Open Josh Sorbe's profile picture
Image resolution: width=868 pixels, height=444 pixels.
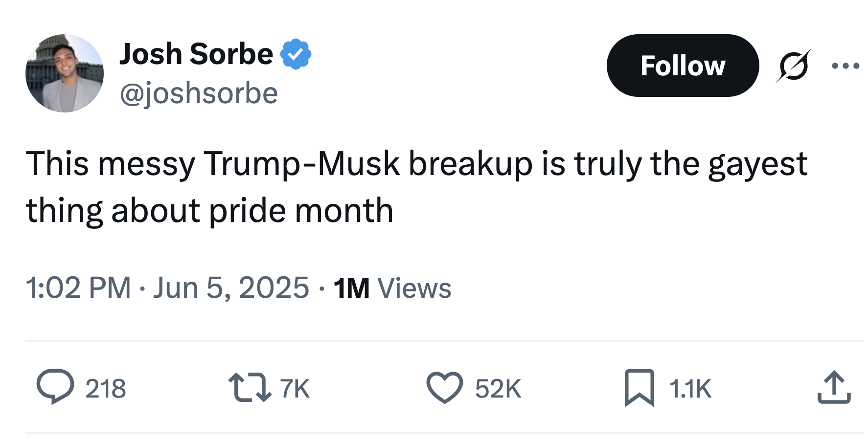pyautogui.click(x=64, y=73)
